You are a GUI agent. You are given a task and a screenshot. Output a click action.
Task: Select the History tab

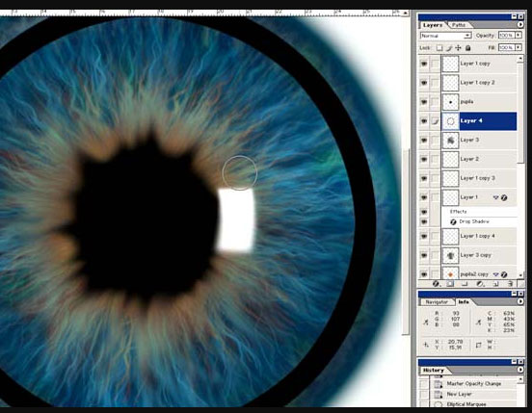[x=434, y=371]
